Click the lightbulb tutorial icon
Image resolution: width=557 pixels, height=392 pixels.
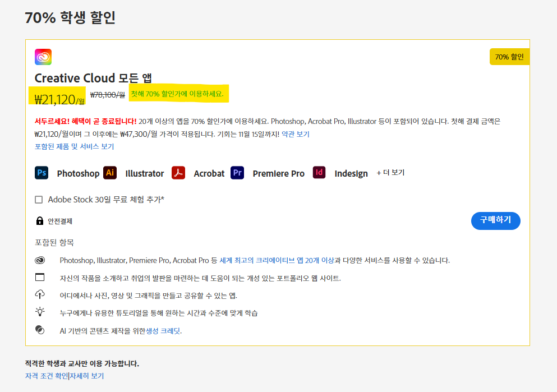[40, 312]
